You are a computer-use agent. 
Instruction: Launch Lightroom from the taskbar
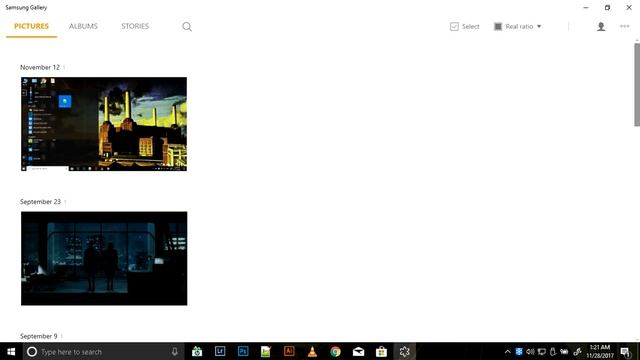220,351
